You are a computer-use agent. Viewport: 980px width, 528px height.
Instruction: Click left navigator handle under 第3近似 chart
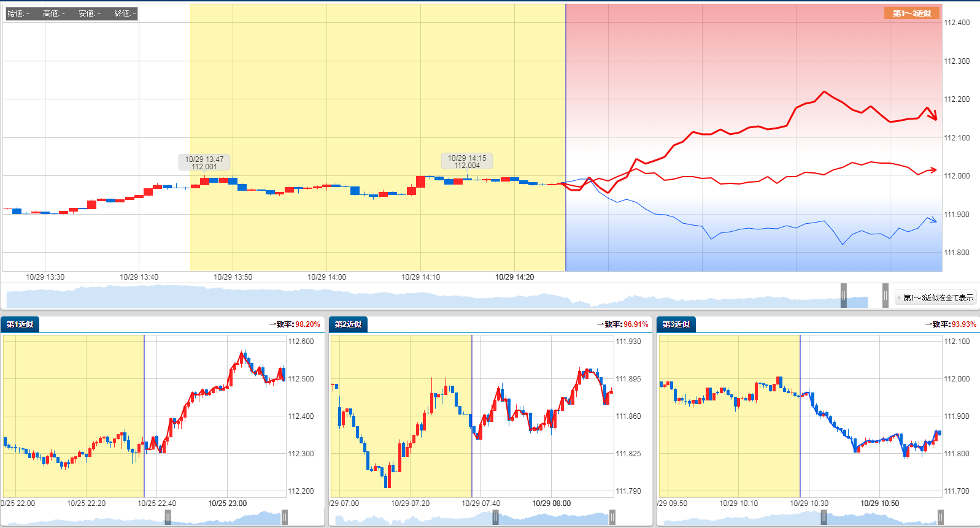824,518
